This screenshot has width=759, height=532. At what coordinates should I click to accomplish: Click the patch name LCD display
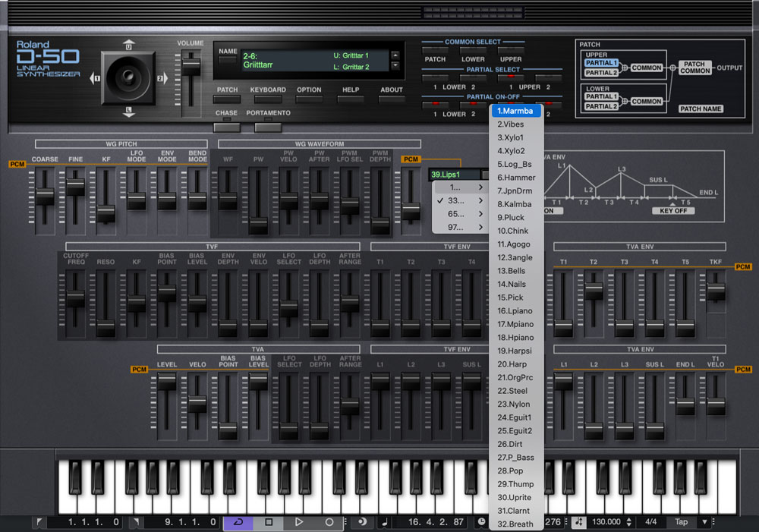315,61
